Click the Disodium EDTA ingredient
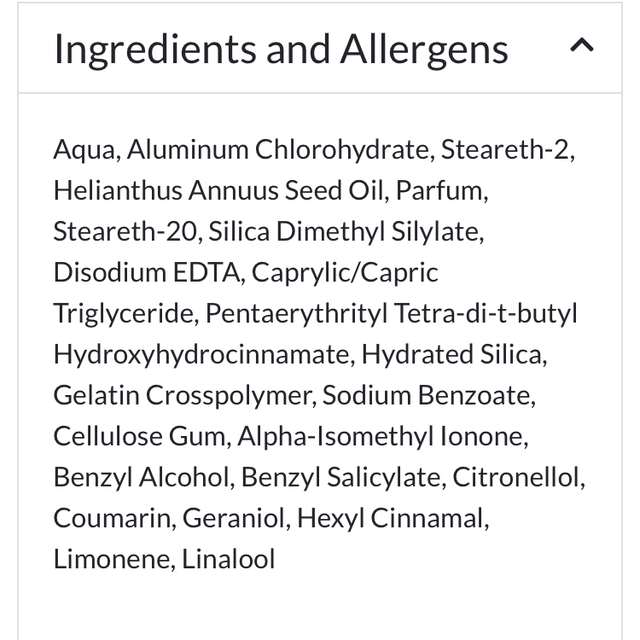Screen dimensions: 640x640 (148, 273)
